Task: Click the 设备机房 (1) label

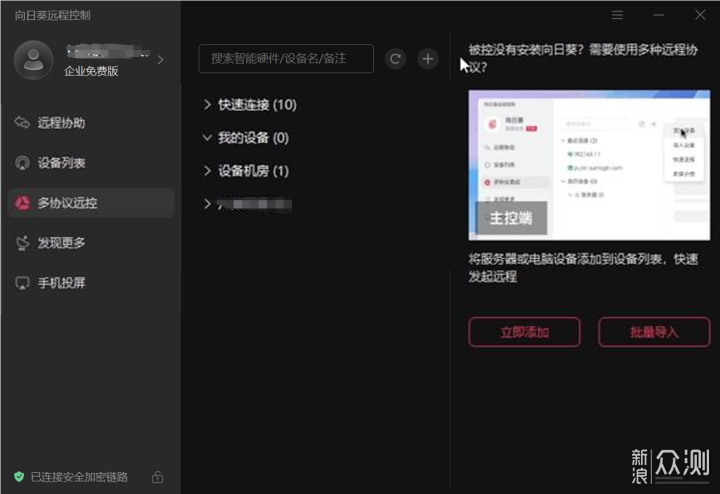Action: pos(253,171)
